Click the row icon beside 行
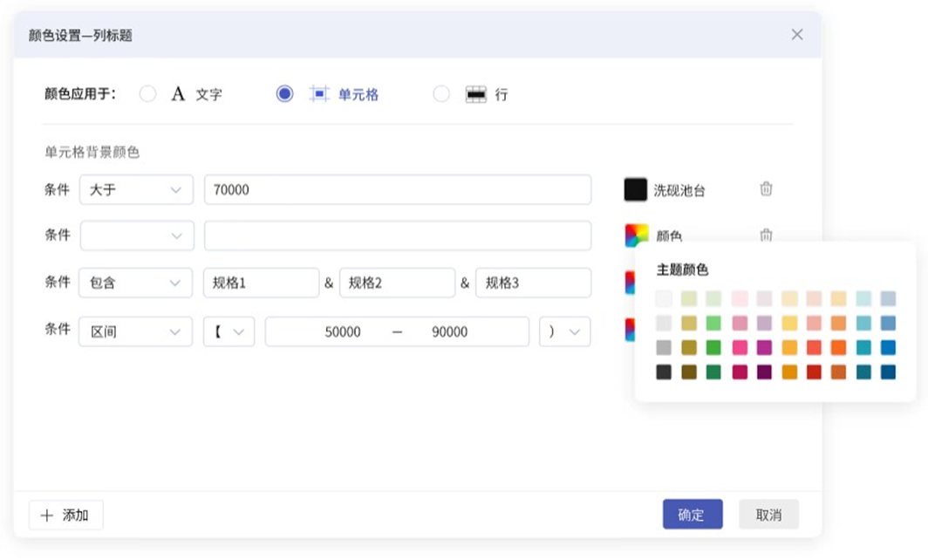Screen dimensions: 928x560 475,92
